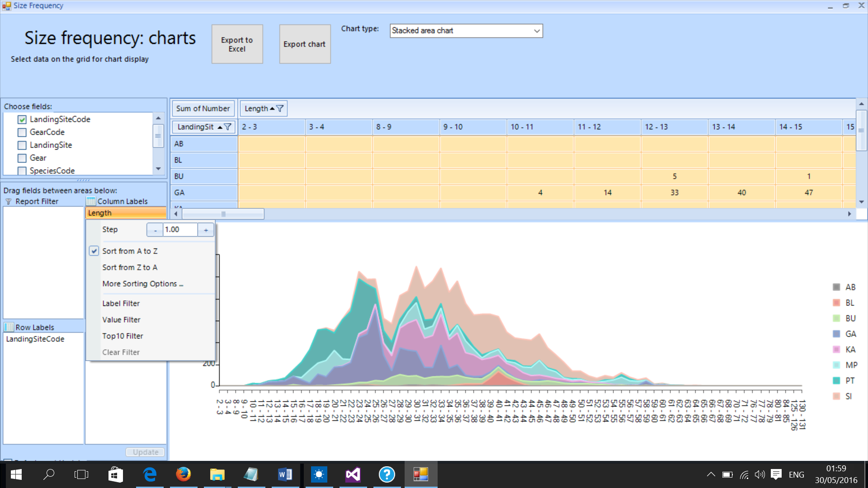Screen dimensions: 868x488
Task: Enable the Gear field checkbox
Action: click(22, 158)
